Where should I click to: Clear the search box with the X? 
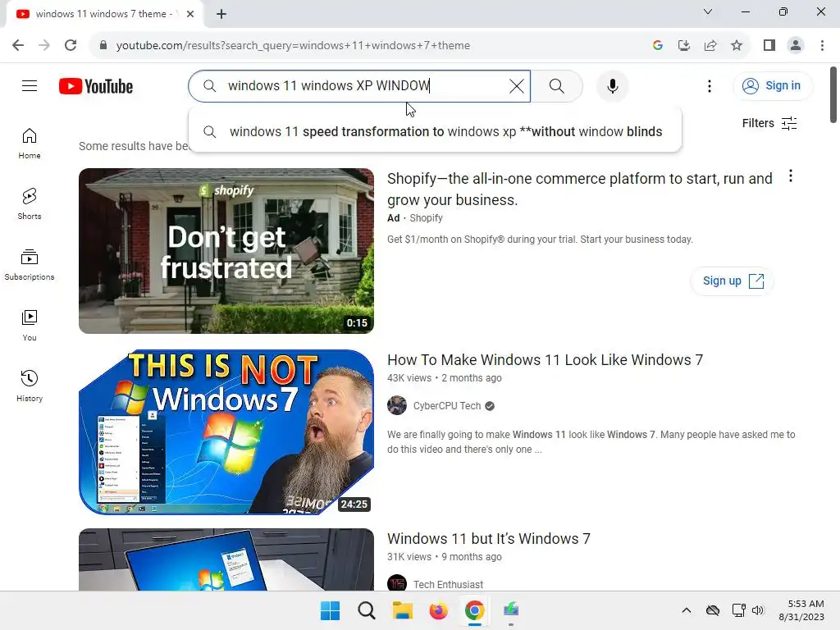click(517, 85)
